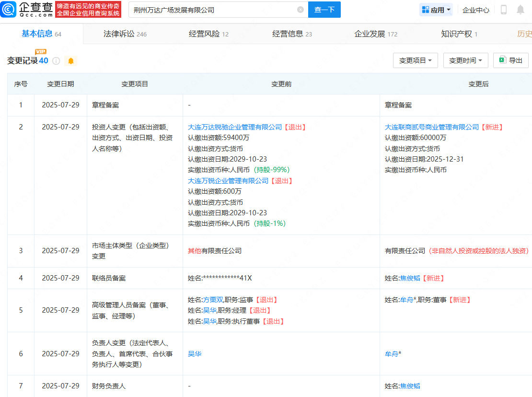Viewport: 532px width, 397px height.
Task: Open 吴华 link with 职务:执行董事
Action: point(209,321)
